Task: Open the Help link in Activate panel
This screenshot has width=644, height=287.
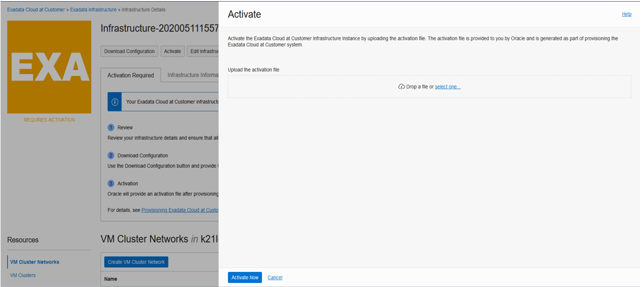Action: (626, 15)
